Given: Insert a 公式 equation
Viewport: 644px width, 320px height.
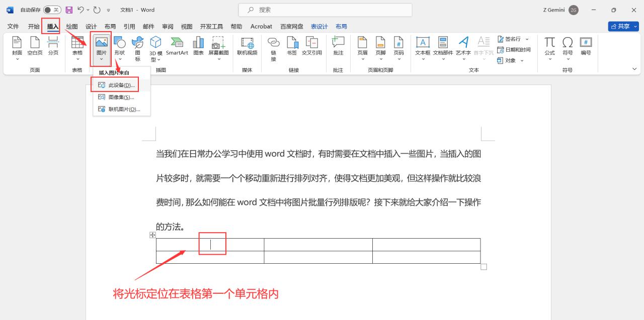Looking at the screenshot, I should (549, 49).
